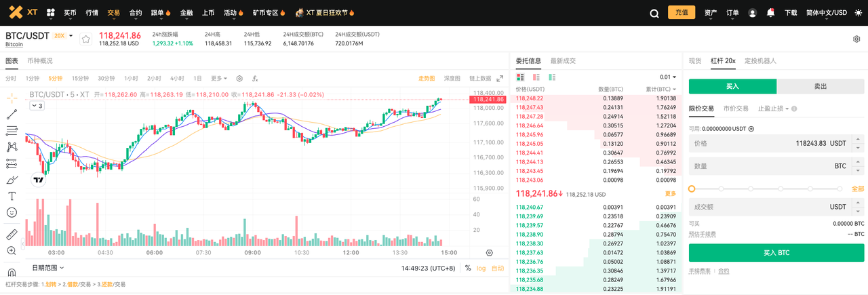
Task: Click 更多 link in order book
Action: click(x=671, y=193)
